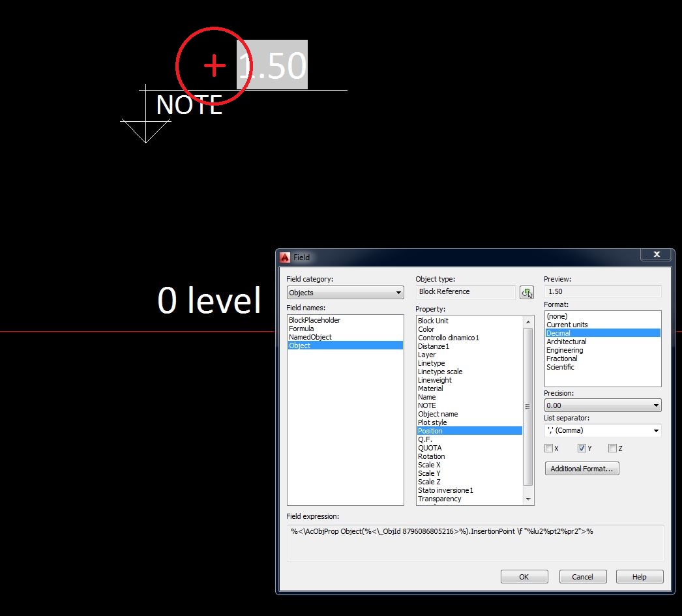682x616 pixels.
Task: Open Help for the Field dialog
Action: [639, 576]
